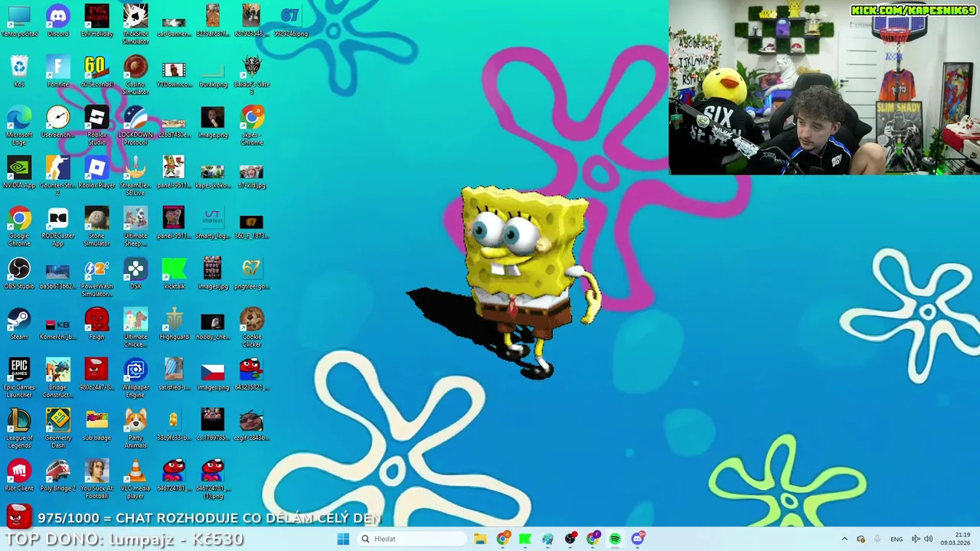Screen dimensions: 980x551
Task: Expand hidden system tray icons
Action: point(844,539)
